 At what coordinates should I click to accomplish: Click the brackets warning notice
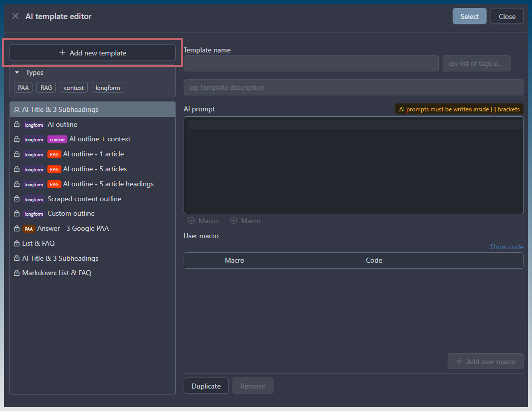click(x=459, y=109)
